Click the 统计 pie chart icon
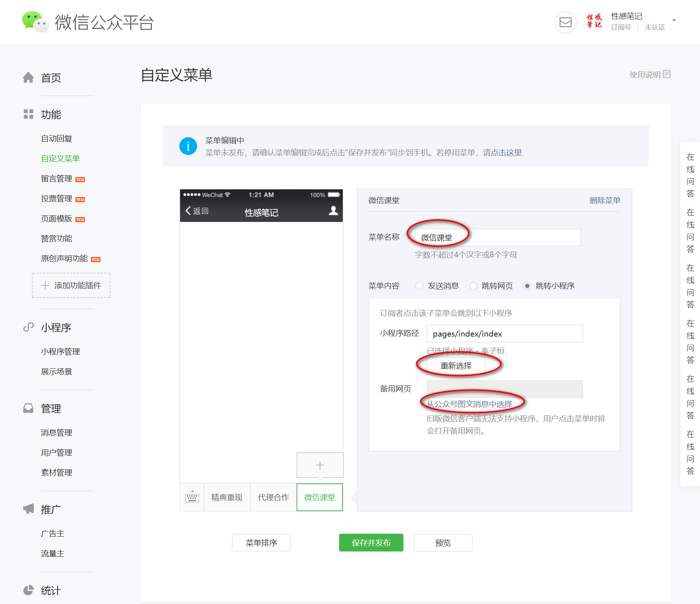The image size is (700, 604). coord(28,590)
